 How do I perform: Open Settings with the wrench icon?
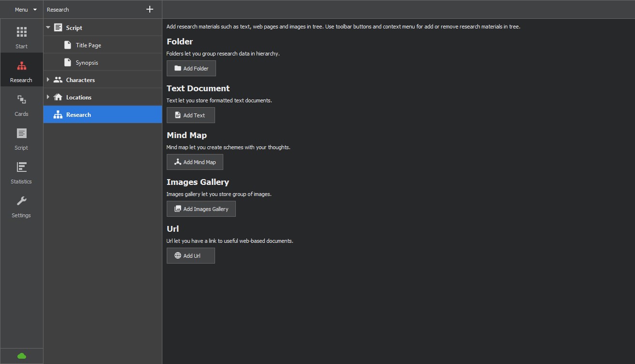(21, 206)
